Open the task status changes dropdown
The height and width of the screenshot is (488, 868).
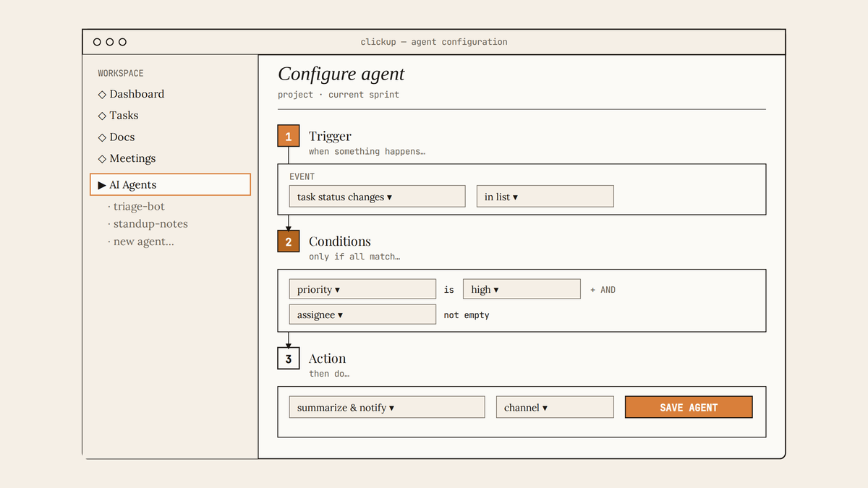[377, 197]
